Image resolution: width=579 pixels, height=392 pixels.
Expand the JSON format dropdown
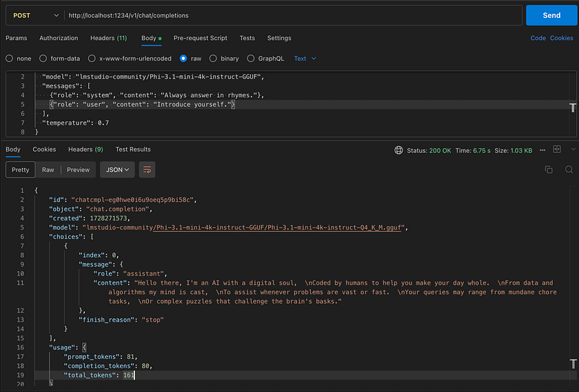117,169
